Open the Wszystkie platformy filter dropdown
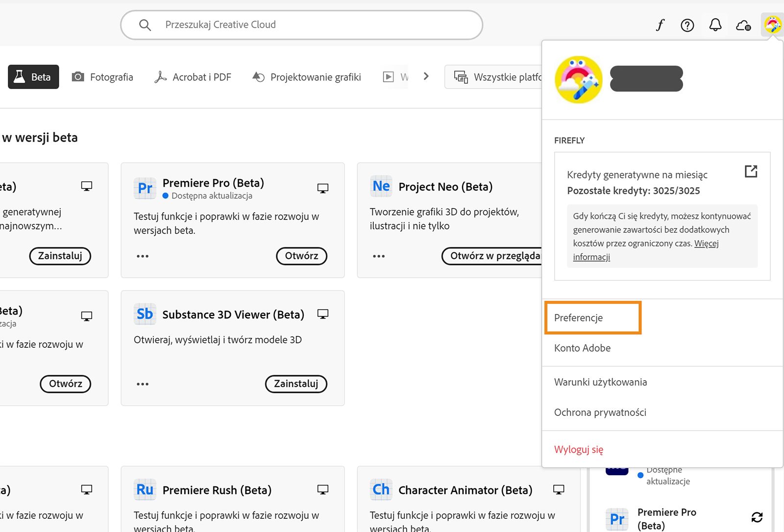This screenshot has height=532, width=784. (493, 77)
